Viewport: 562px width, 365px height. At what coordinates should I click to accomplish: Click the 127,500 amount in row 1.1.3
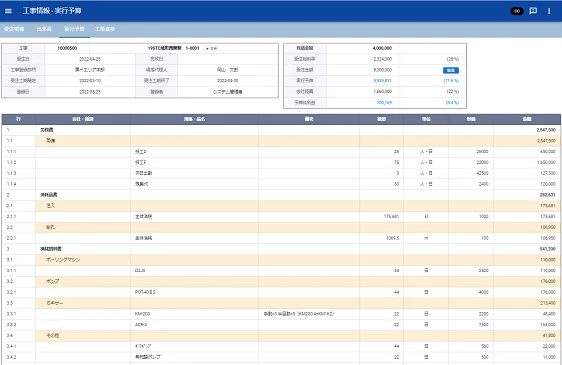pos(548,173)
